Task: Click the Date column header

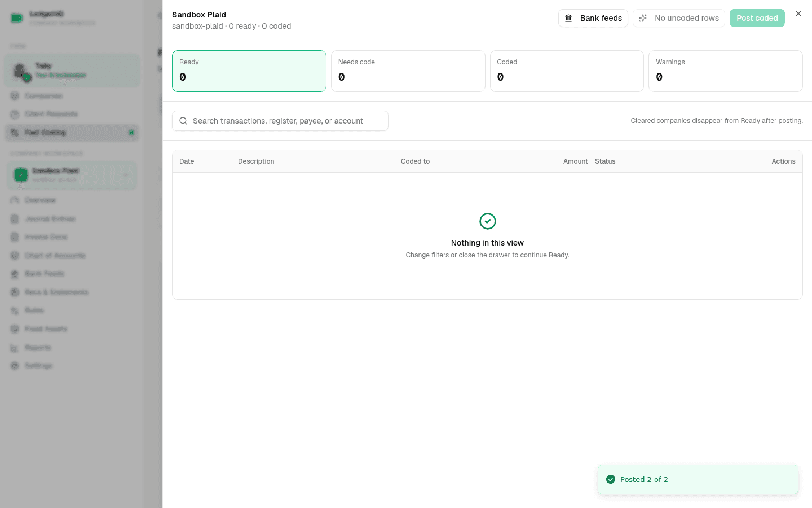Action: click(187, 161)
